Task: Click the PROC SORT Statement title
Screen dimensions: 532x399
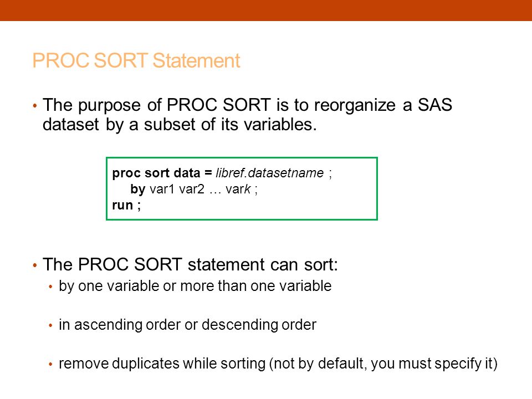Action: 136,61
